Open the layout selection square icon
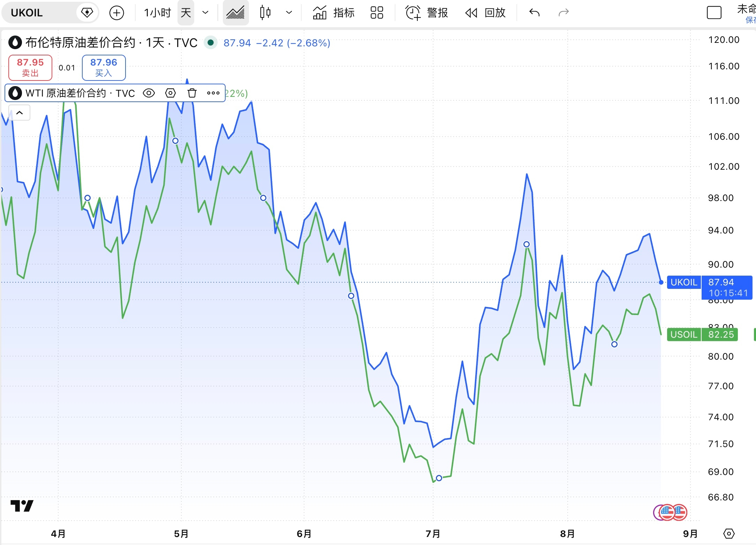Screen dimensions: 756x545 pos(714,13)
